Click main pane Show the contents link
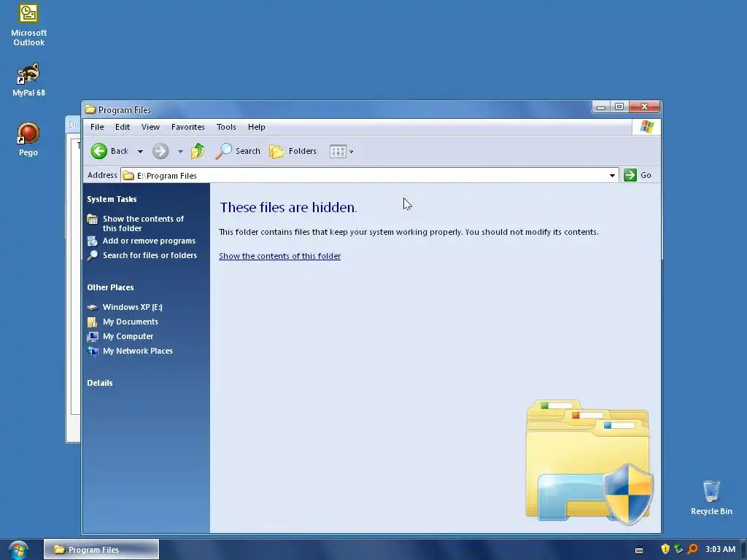 coord(279,256)
